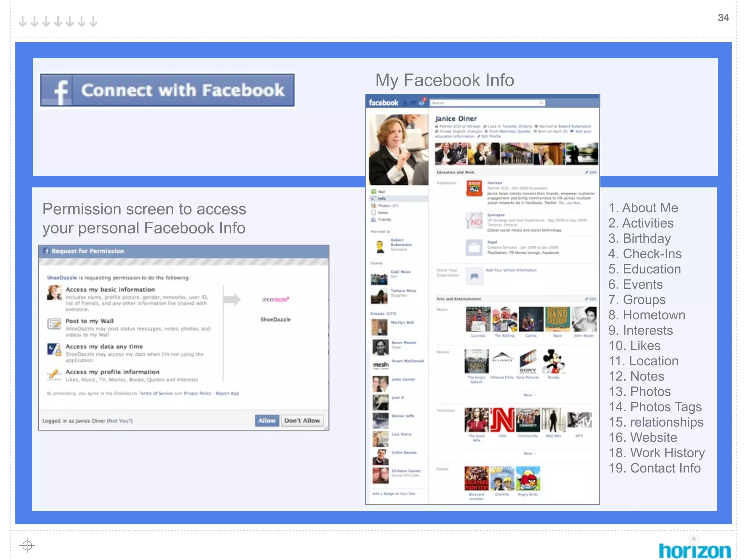Click the CNN television logo
The height and width of the screenshot is (560, 747).
click(x=502, y=420)
